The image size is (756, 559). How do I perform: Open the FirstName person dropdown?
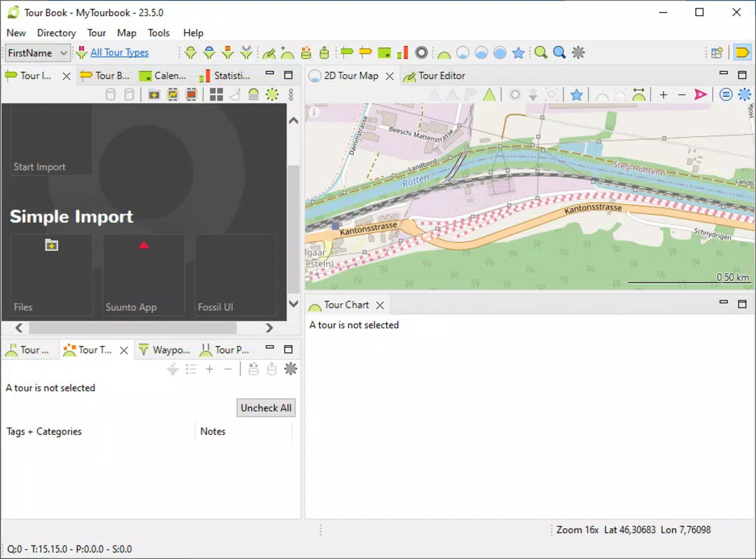37,52
